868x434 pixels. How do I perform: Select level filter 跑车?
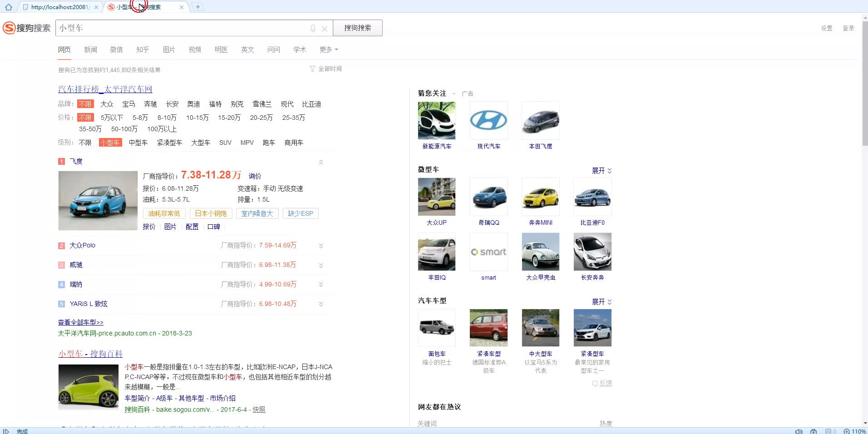269,143
